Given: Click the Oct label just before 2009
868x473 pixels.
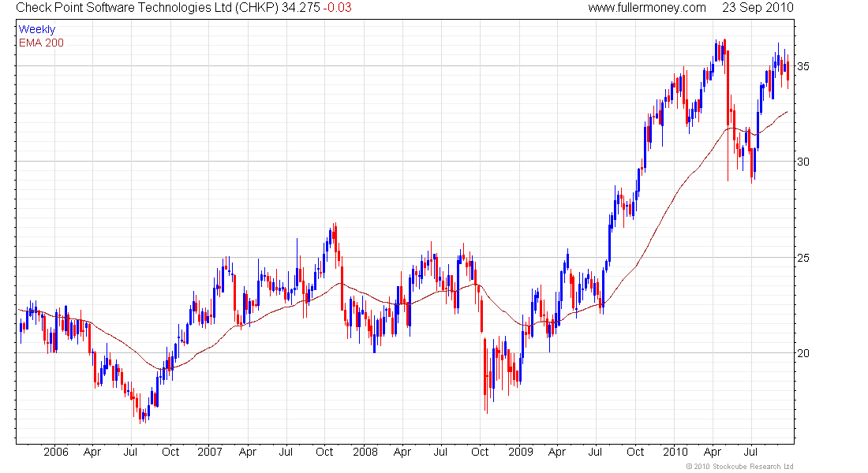Looking at the screenshot, I should click(x=480, y=452).
